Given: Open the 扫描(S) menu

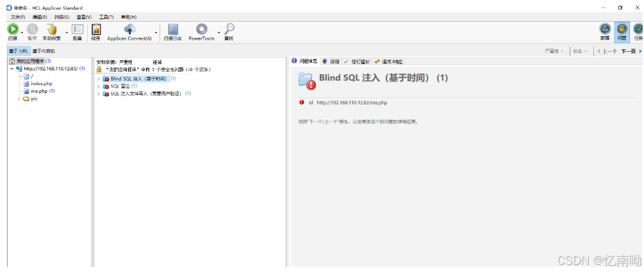Looking at the screenshot, I should (62, 17).
